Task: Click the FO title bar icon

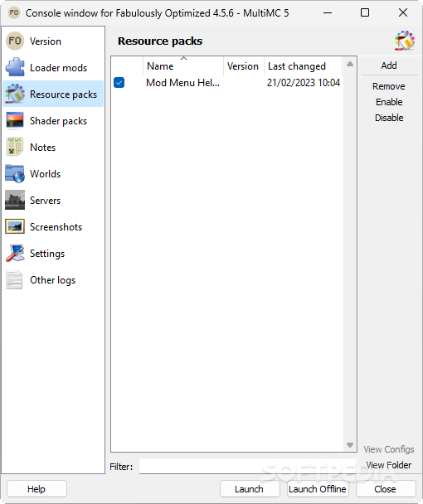Action: pyautogui.click(x=14, y=13)
